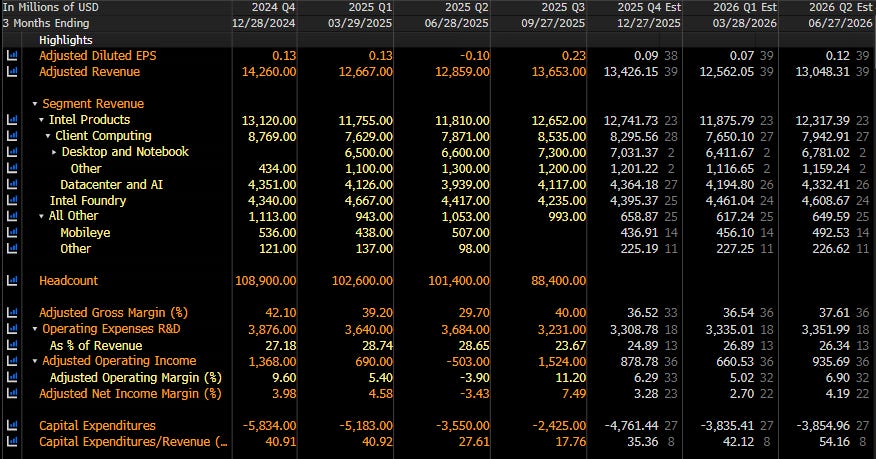Select Datacenter and AI value 4,351.00
This screenshot has height=459, width=876.
point(272,184)
